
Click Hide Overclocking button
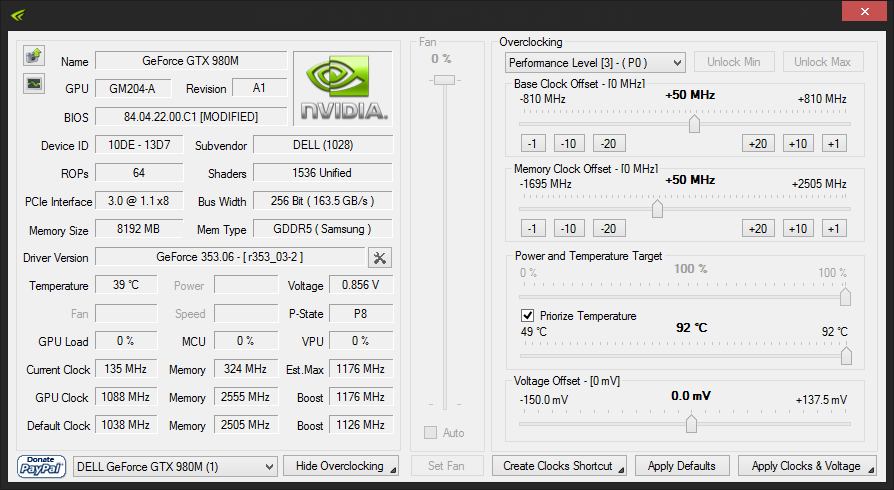tap(341, 466)
